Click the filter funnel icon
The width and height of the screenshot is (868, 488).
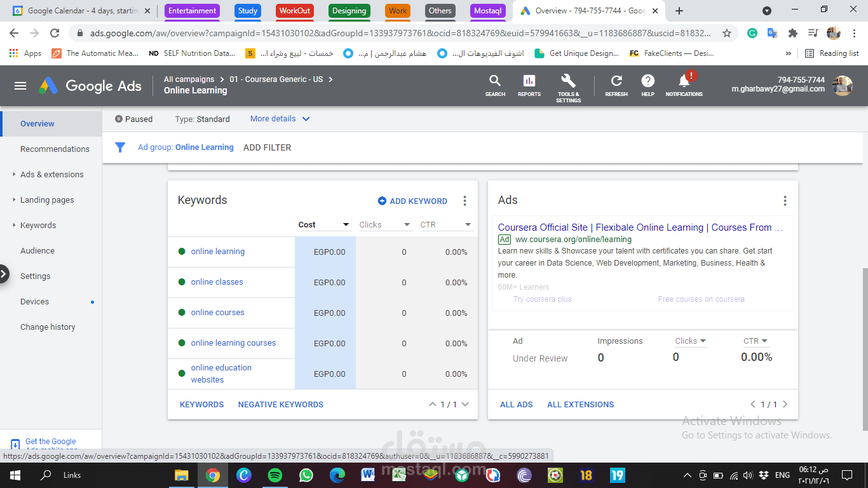coord(120,147)
